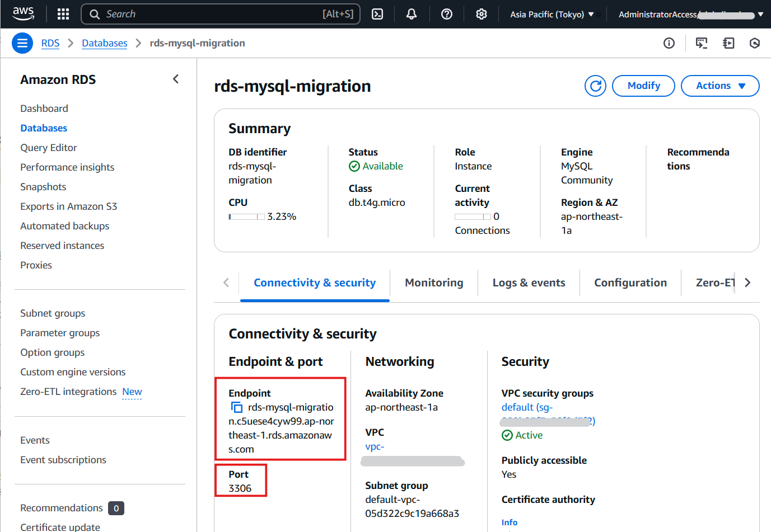Select the class value db.t4g.micro
The width and height of the screenshot is (771, 532).
pos(377,203)
